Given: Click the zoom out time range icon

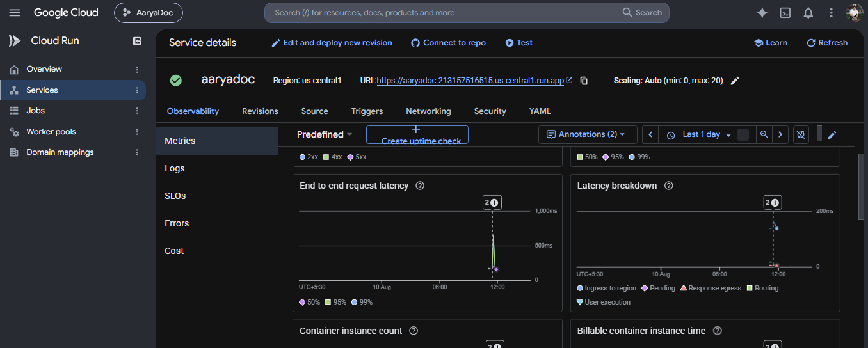Looking at the screenshot, I should [x=764, y=134].
